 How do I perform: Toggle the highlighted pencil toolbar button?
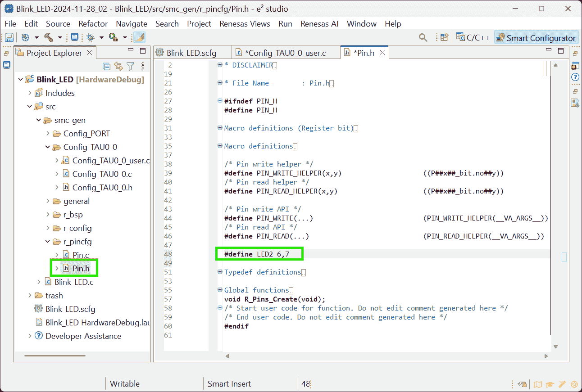pyautogui.click(x=140, y=38)
